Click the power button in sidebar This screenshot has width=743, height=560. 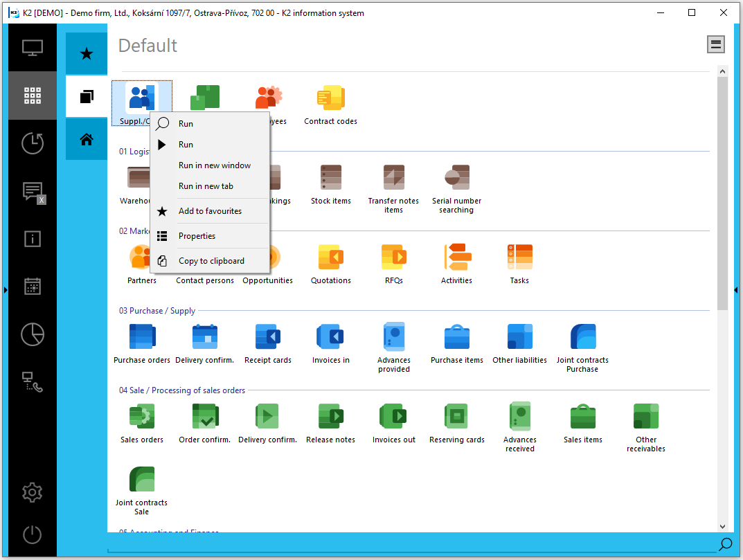[x=33, y=535]
